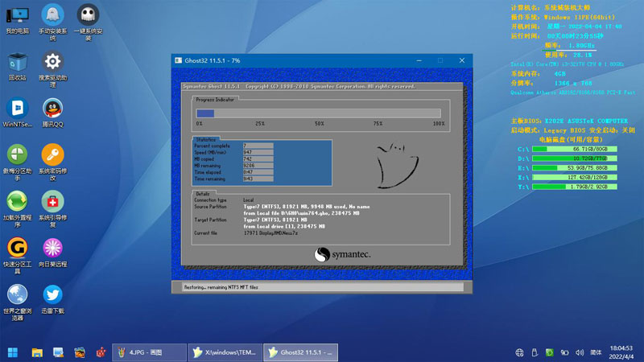The image size is (644, 362).
Task: Click the 操作系统 Windows 11PE info line
Action: 563,17
